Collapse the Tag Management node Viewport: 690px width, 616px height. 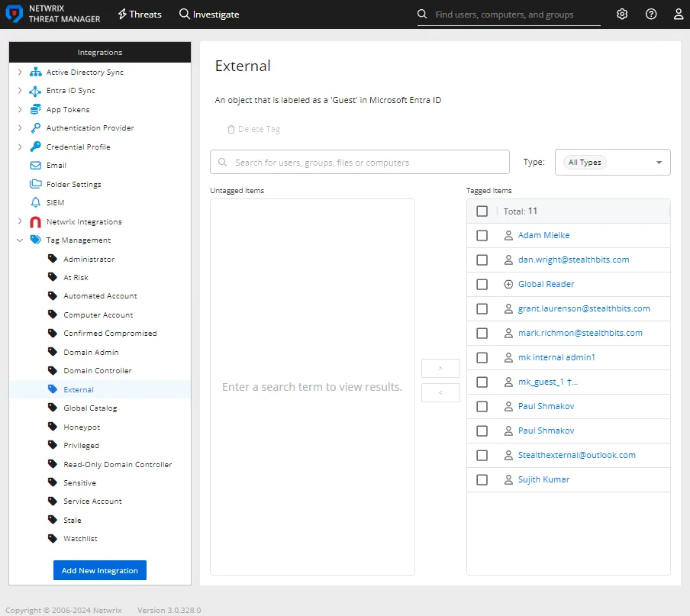point(20,240)
